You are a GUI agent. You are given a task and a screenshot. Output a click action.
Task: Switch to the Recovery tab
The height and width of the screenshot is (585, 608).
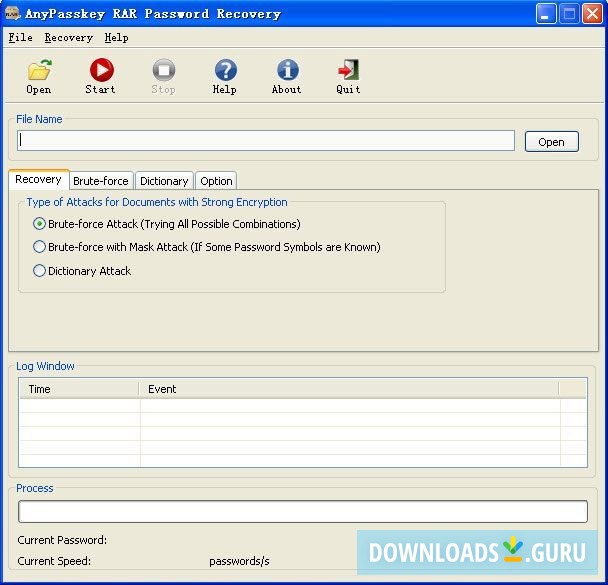(38, 179)
